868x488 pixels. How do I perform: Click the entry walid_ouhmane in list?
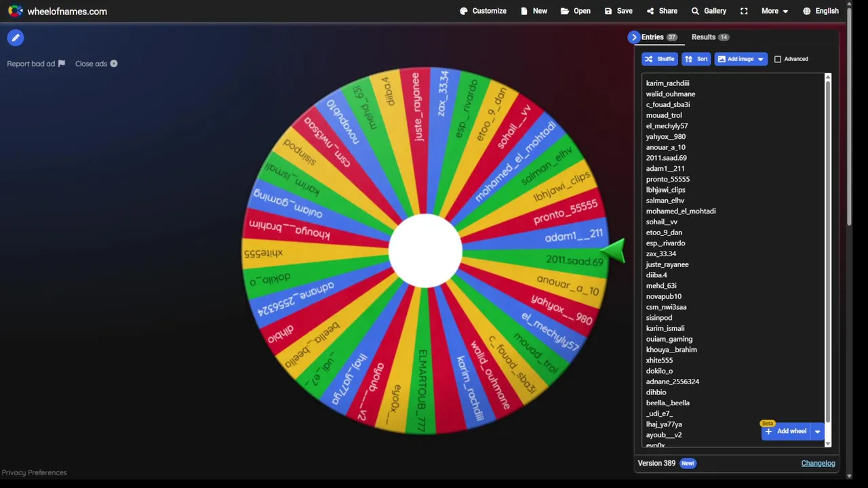click(670, 94)
